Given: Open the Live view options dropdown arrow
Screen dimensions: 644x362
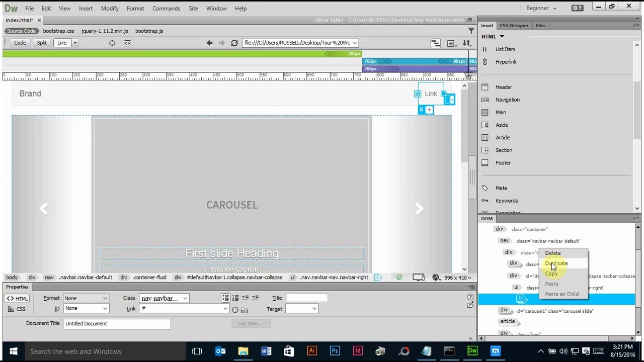Looking at the screenshot, I should pyautogui.click(x=75, y=43).
